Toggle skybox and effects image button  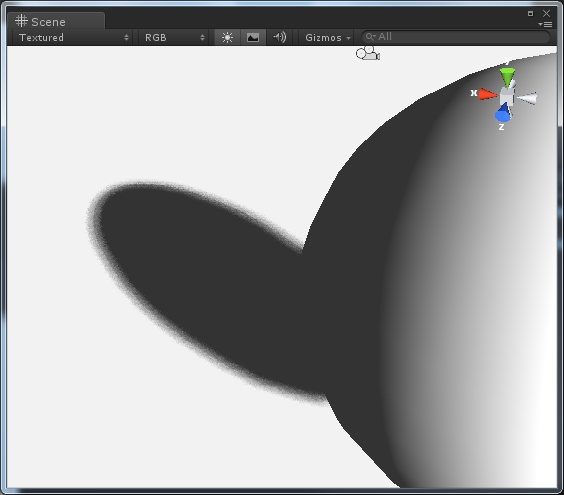click(253, 37)
